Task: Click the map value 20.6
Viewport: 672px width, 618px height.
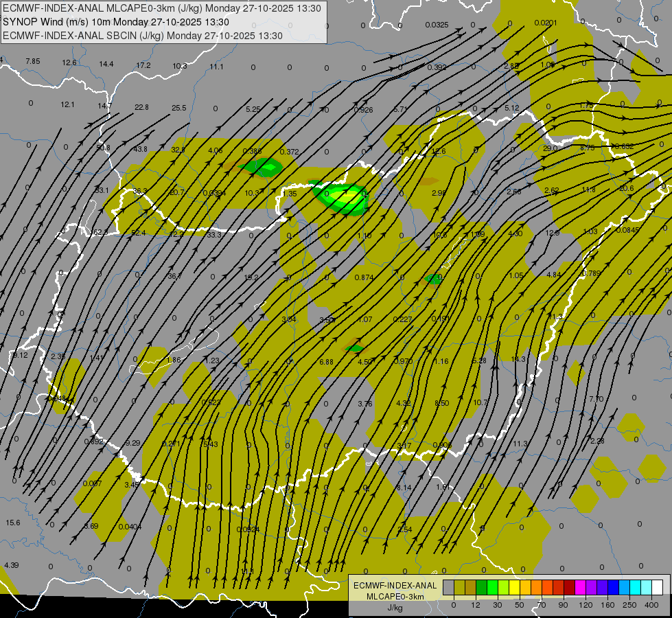Action: pos(627,188)
